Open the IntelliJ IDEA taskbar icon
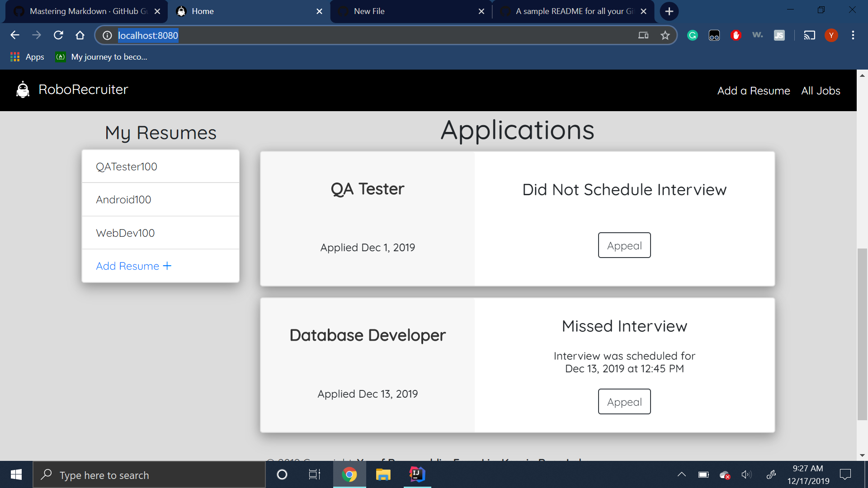This screenshot has width=868, height=488. point(417,474)
